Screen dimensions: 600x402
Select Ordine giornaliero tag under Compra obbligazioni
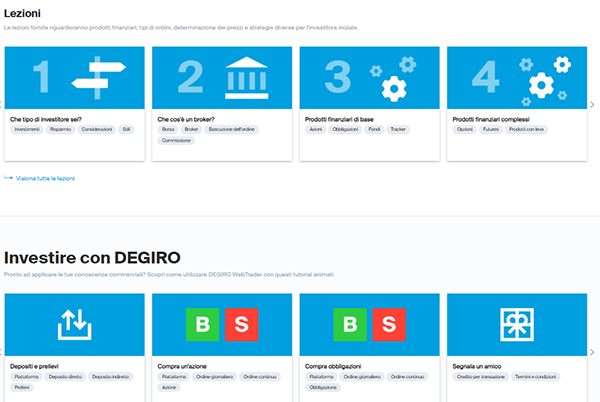pyautogui.click(x=362, y=377)
